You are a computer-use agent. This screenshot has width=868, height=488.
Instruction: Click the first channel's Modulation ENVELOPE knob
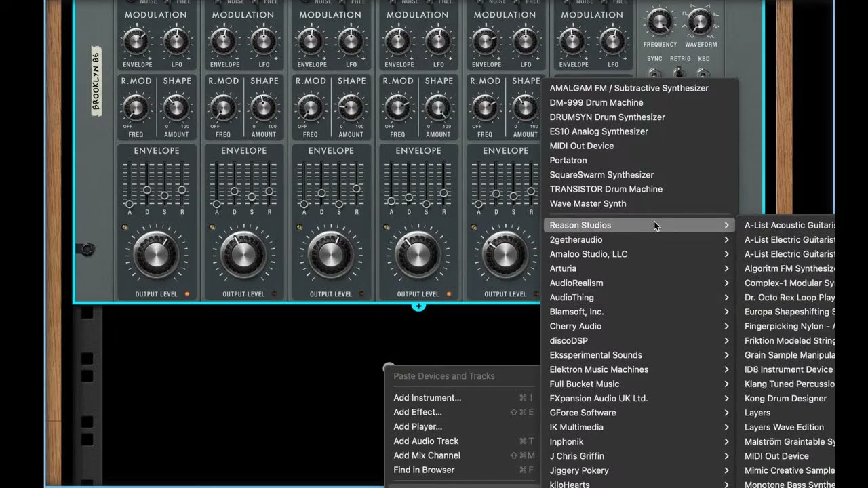pyautogui.click(x=136, y=41)
